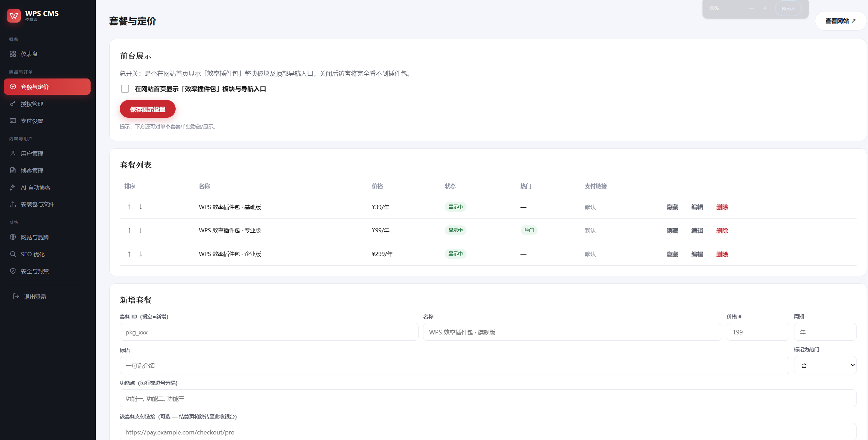Click the card icon beside 支付设置
Screen dimensions: 868x440
[13, 121]
